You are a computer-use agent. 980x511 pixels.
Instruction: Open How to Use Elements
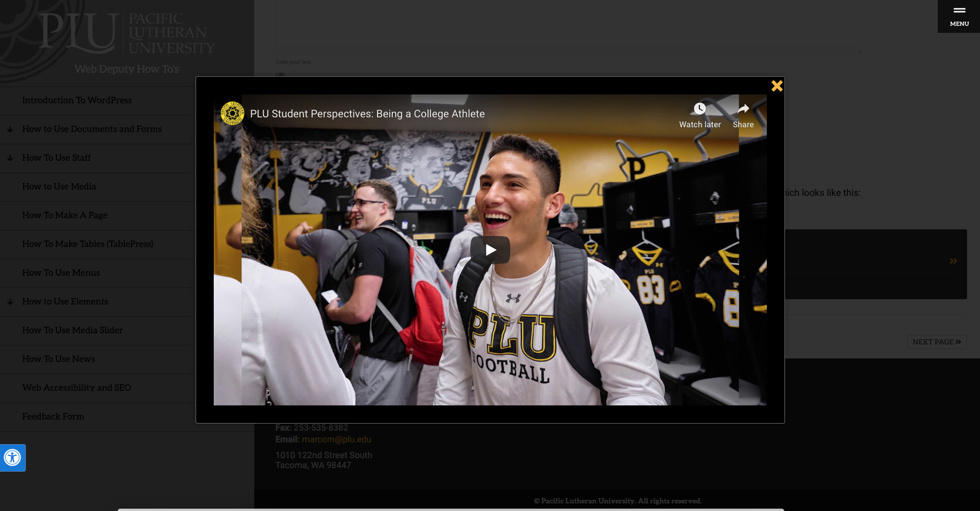coord(65,302)
